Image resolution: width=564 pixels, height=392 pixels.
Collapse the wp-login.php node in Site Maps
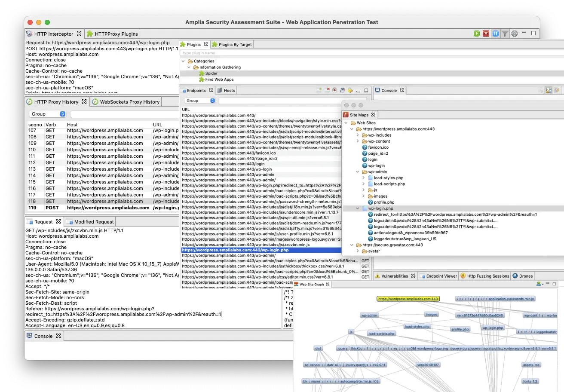tap(358, 208)
